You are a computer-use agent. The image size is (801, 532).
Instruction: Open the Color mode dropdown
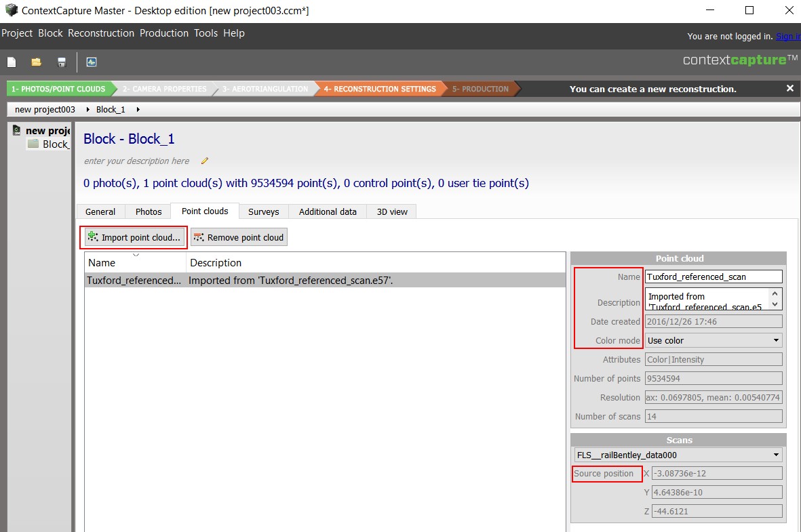714,340
